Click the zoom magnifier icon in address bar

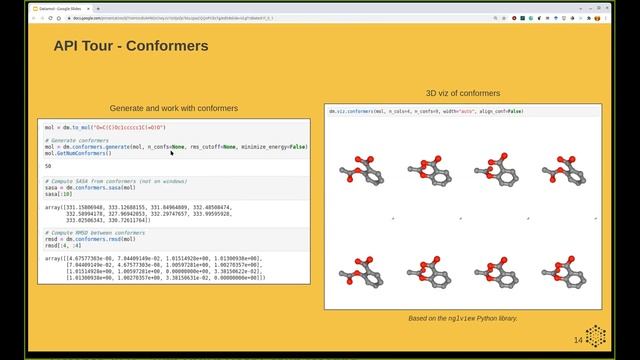pyautogui.click(x=495, y=18)
